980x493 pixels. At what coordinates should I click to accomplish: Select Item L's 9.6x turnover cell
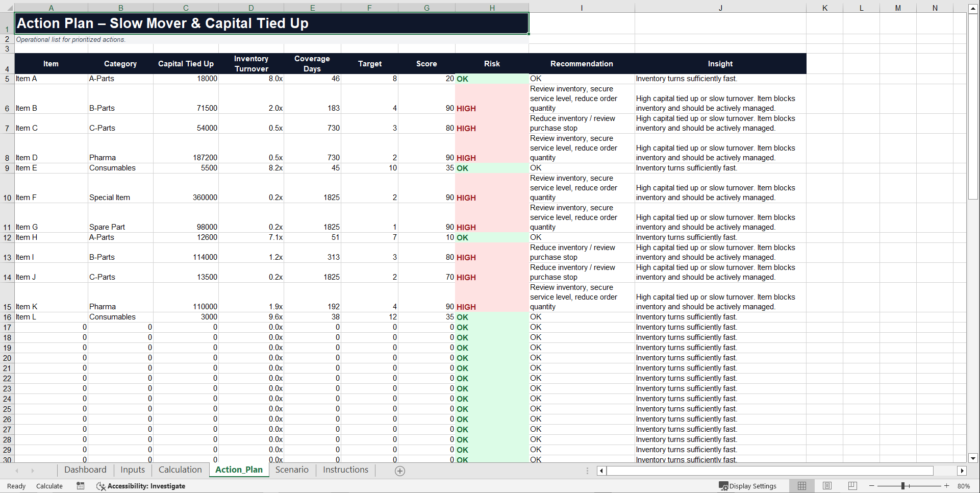[x=251, y=317]
